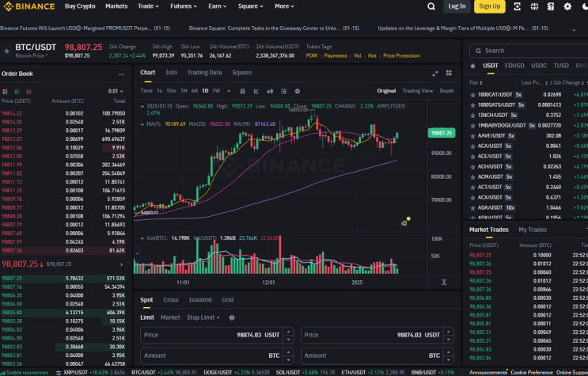Expand the Trade menu

click(148, 6)
